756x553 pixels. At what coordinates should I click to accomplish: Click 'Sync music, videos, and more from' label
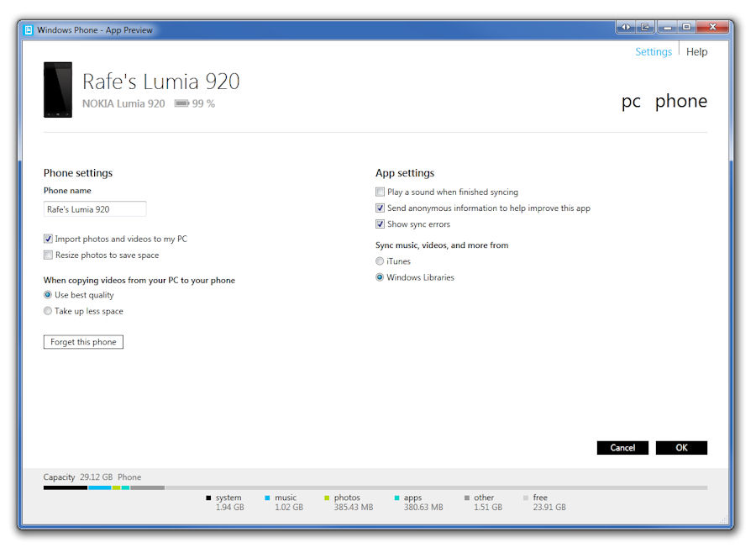pos(442,245)
